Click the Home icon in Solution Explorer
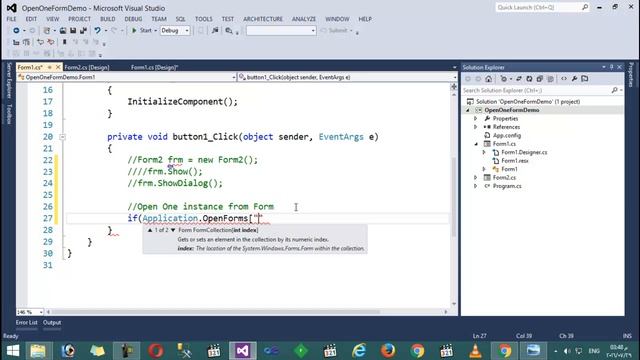640x360 pixels. pyautogui.click(x=489, y=79)
